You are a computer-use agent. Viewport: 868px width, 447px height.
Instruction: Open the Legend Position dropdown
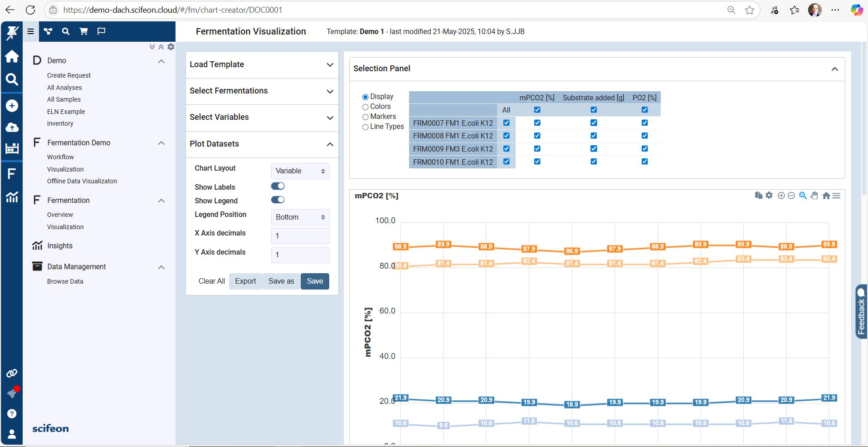[x=300, y=217]
